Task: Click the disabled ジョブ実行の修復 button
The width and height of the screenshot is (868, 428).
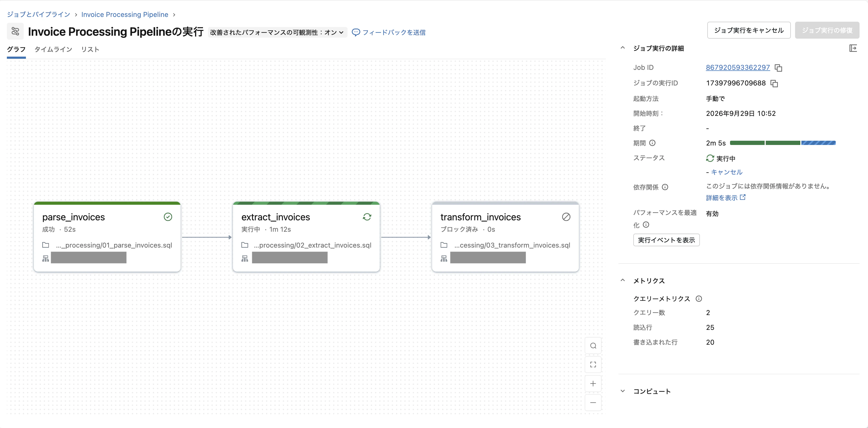Action: tap(827, 30)
